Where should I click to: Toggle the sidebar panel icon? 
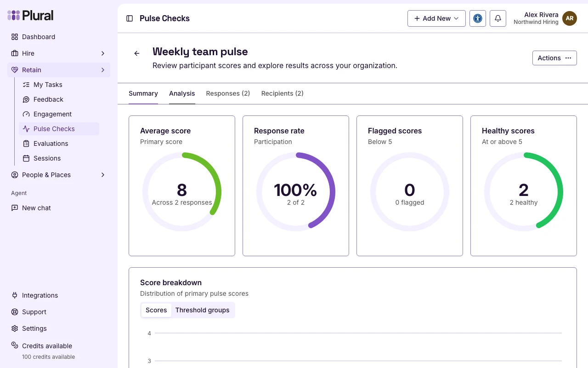[130, 18]
